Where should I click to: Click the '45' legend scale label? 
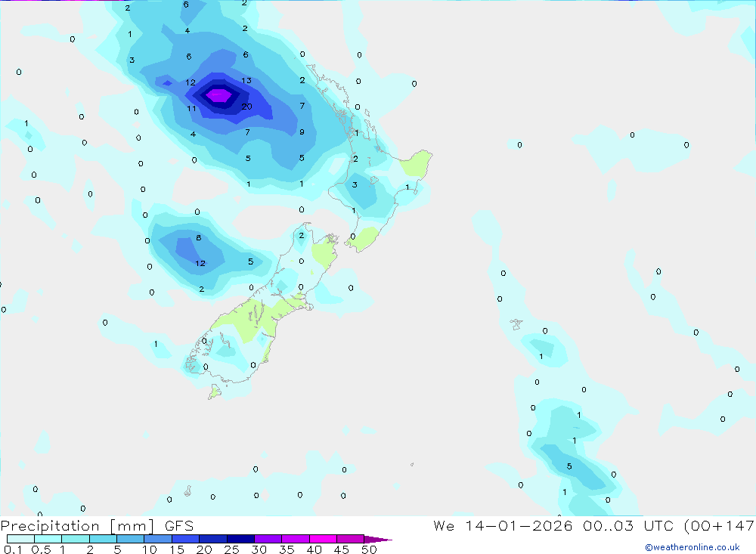click(x=342, y=549)
